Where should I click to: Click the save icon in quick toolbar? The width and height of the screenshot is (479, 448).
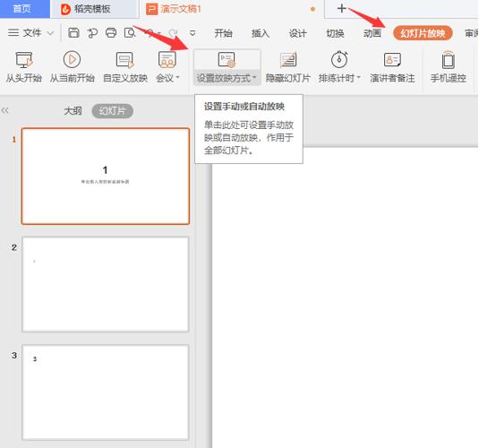click(x=73, y=33)
